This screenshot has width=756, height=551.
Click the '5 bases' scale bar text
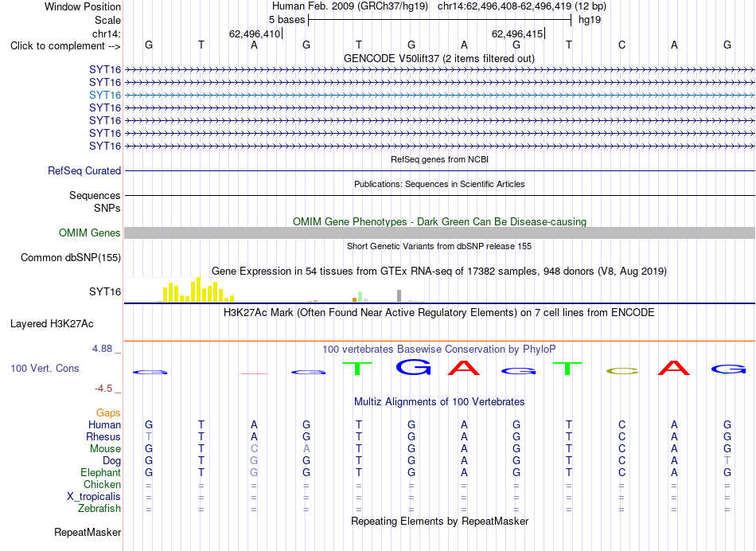[286, 20]
